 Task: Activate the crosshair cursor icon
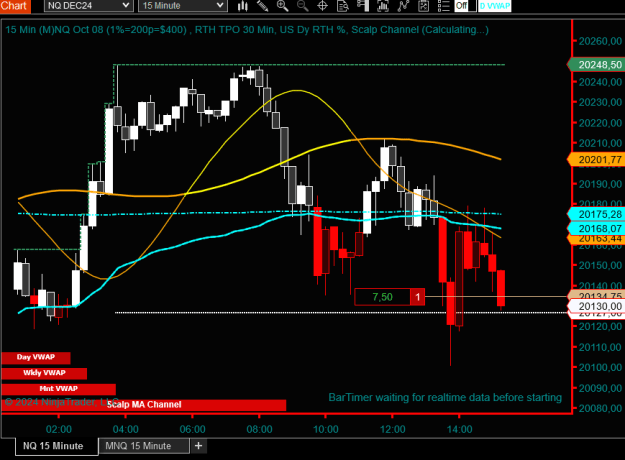tap(322, 6)
